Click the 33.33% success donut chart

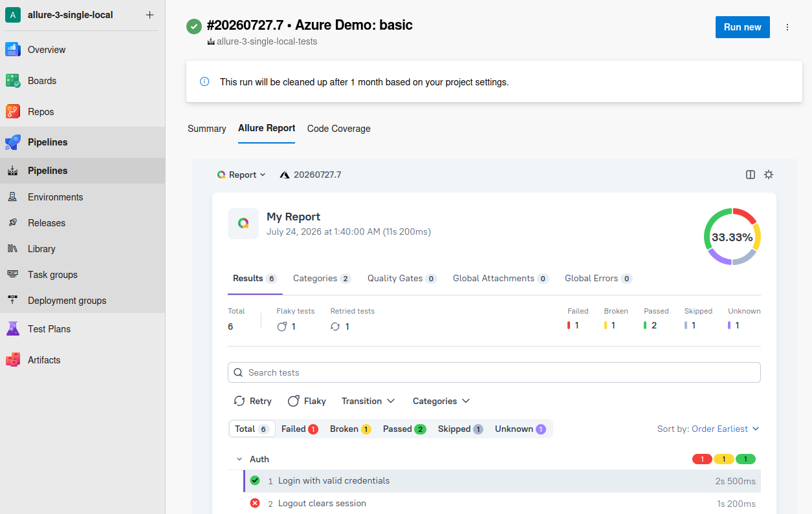[x=732, y=237]
